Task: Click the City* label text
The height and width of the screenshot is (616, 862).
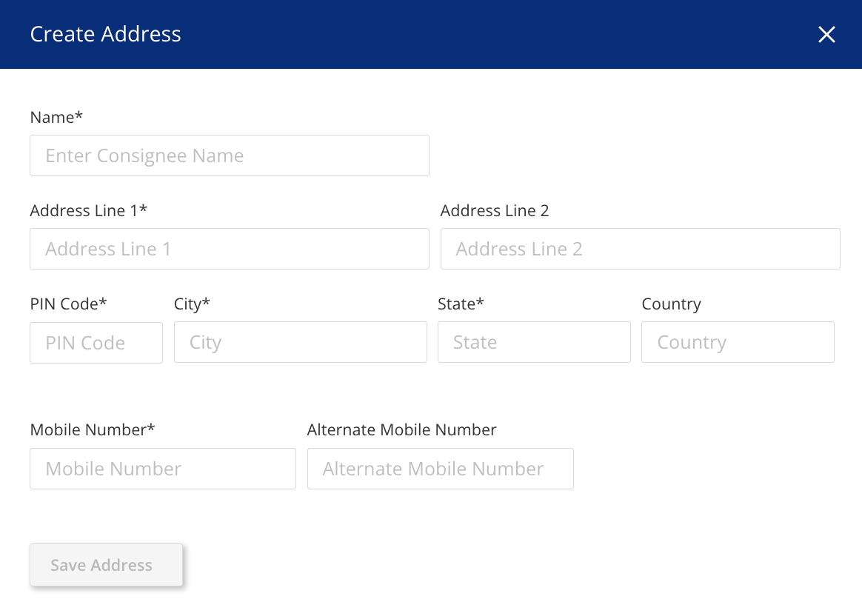Action: (192, 304)
